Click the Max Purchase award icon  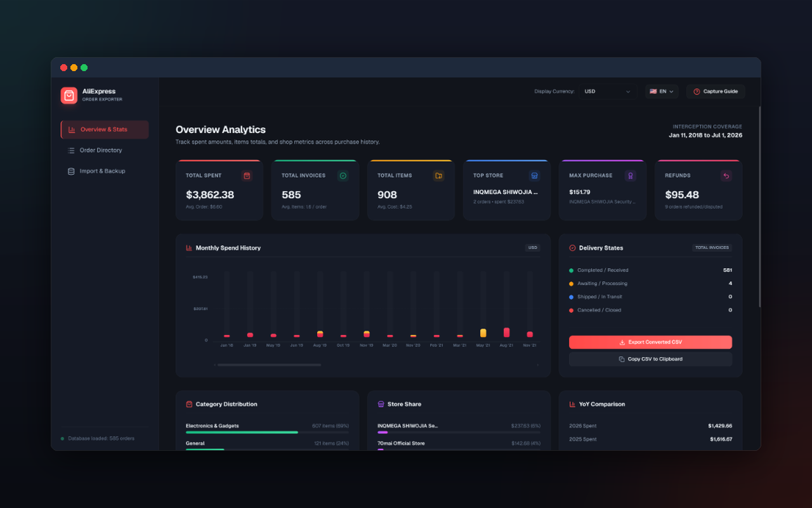(631, 175)
